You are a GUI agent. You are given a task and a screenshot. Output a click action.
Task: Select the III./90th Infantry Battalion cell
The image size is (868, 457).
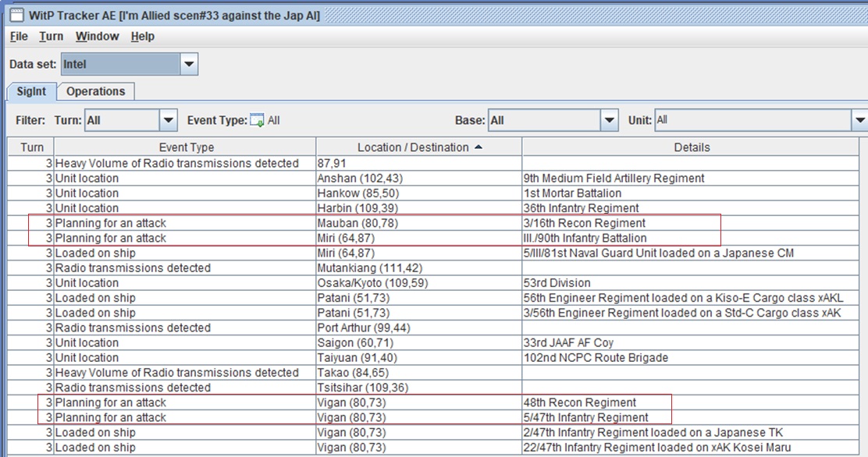pos(691,238)
